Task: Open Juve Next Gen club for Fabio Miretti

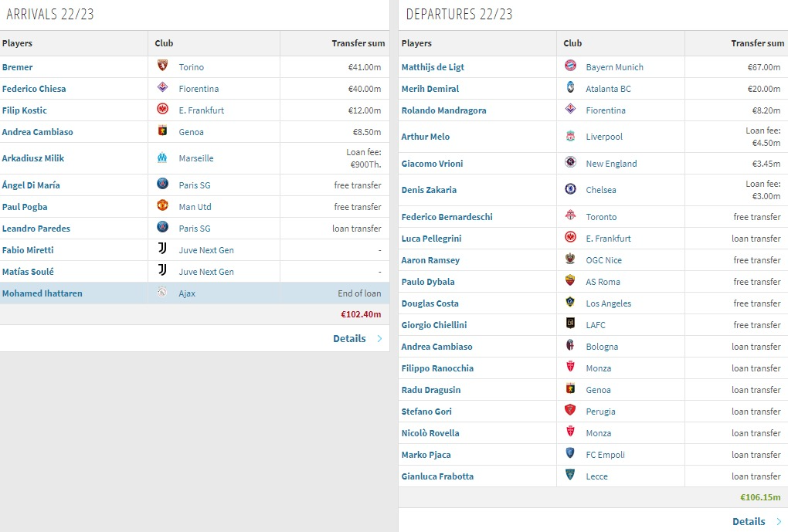Action: 206,250
